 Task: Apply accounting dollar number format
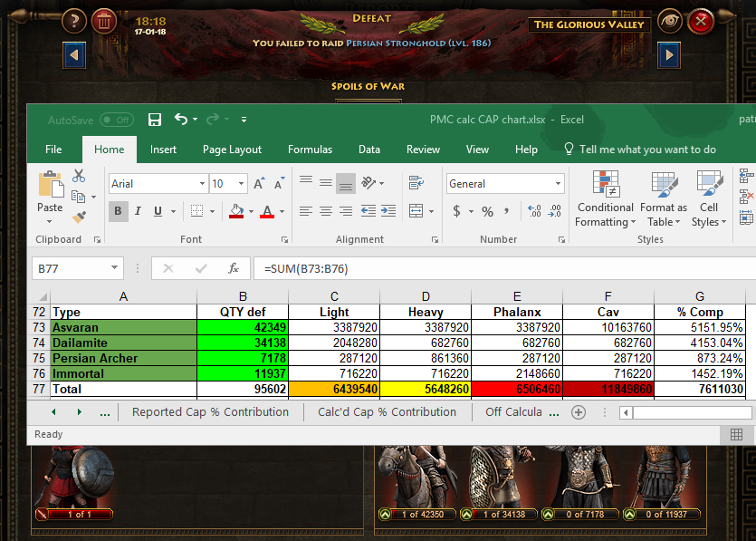tap(456, 211)
